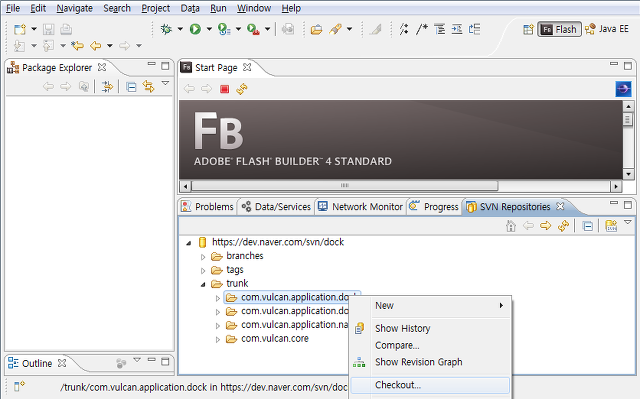This screenshot has height=399, width=640.
Task: Select the Outline tab
Action: pyautogui.click(x=36, y=363)
